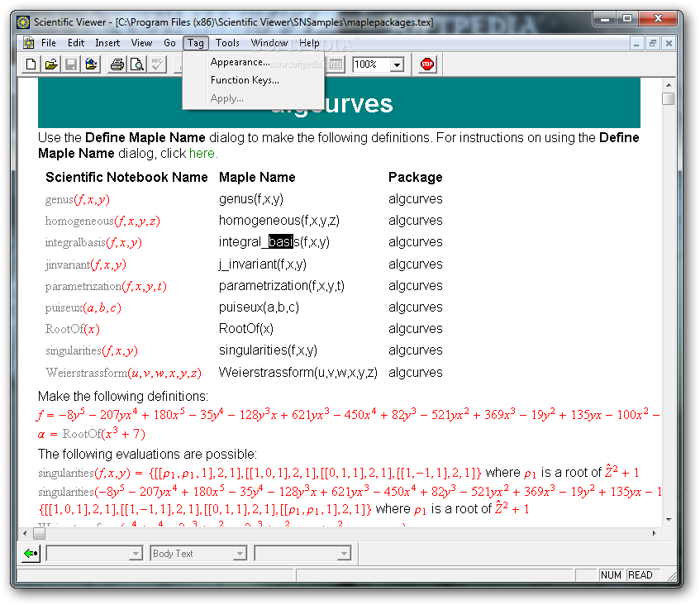Expand the rightmost empty tag dropdown
The width and height of the screenshot is (700, 605).
pyautogui.click(x=344, y=554)
